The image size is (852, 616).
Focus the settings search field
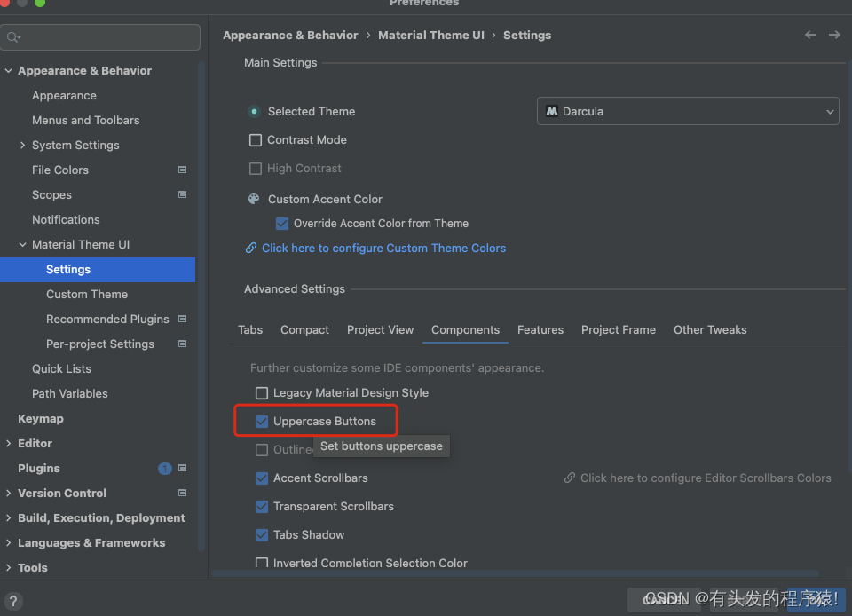pos(100,37)
